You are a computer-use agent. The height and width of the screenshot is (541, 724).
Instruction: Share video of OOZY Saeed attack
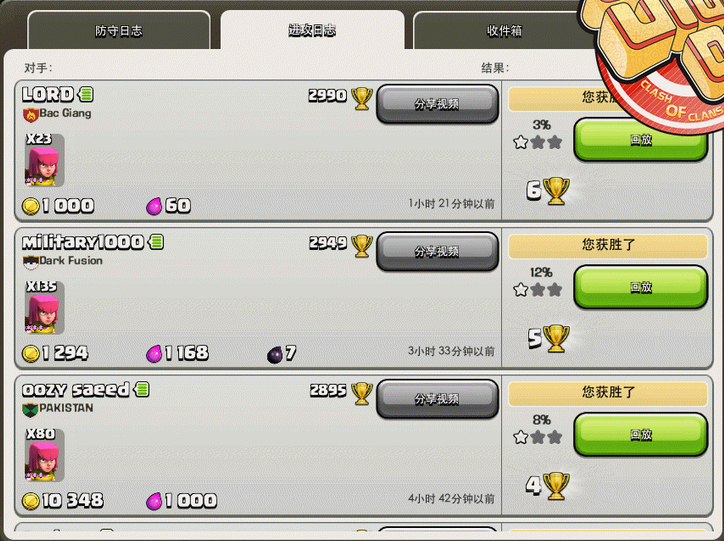[x=437, y=398]
